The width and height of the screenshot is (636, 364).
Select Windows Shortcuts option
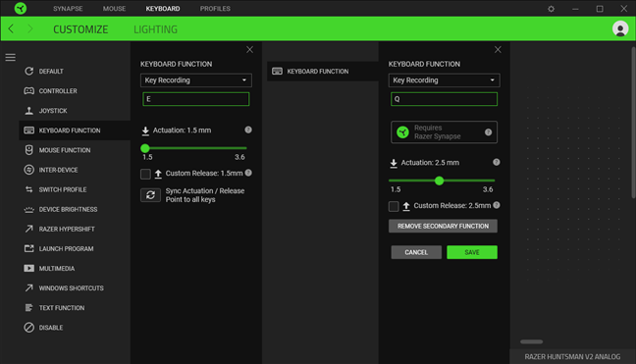75,288
